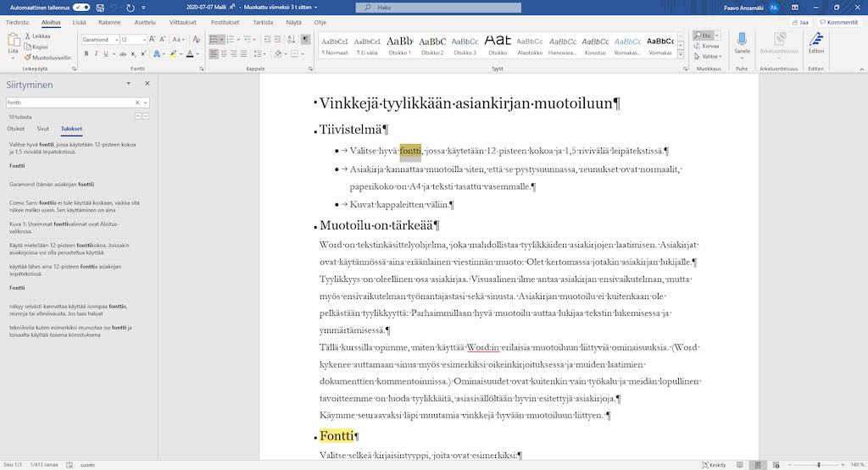Open the Sivut tab in navigation pane
Viewport: 868px width, 470px height.
(42, 129)
